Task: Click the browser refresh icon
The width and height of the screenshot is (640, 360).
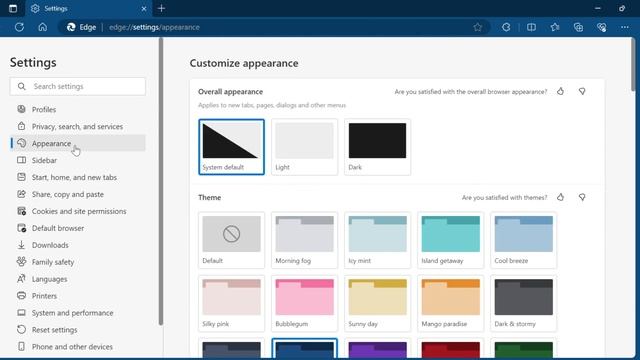Action: coord(19,27)
